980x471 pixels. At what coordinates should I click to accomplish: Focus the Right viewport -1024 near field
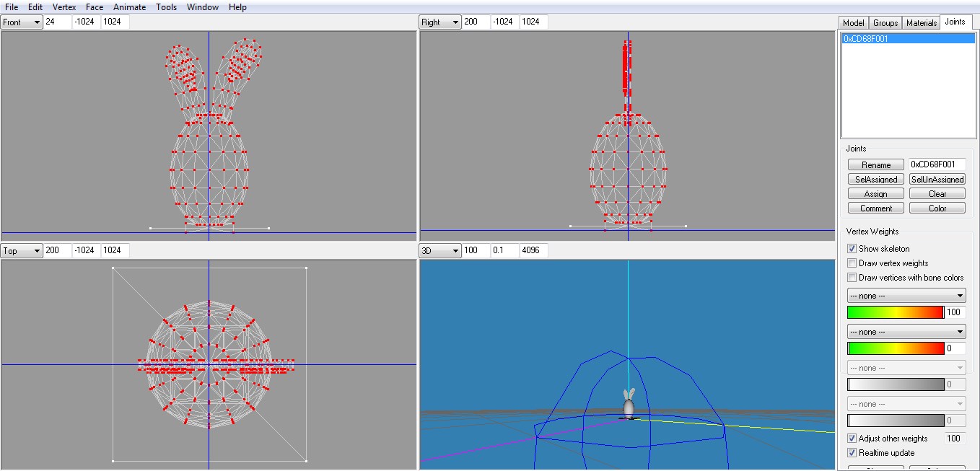coord(505,22)
